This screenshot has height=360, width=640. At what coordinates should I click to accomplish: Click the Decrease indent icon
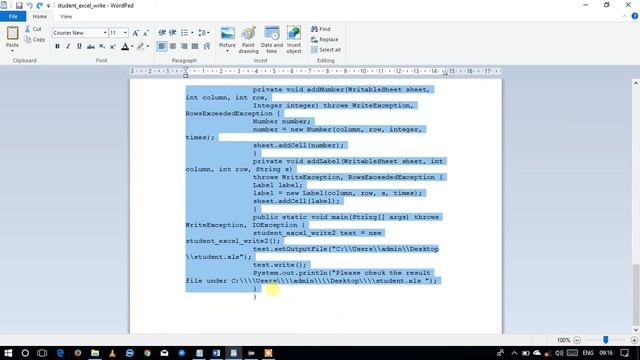162,33
